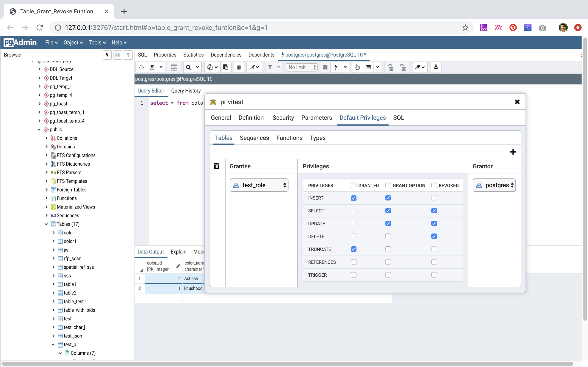Uncheck REVOKED checkbox for DELETE
The image size is (588, 367).
tap(434, 236)
